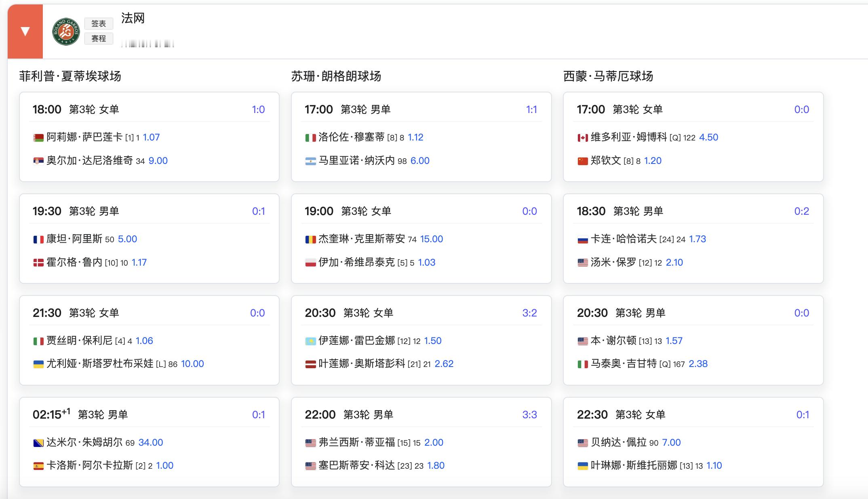The image size is (868, 499).
Task: Open player 洛伦佐·穆塞蒂
Action: point(352,137)
